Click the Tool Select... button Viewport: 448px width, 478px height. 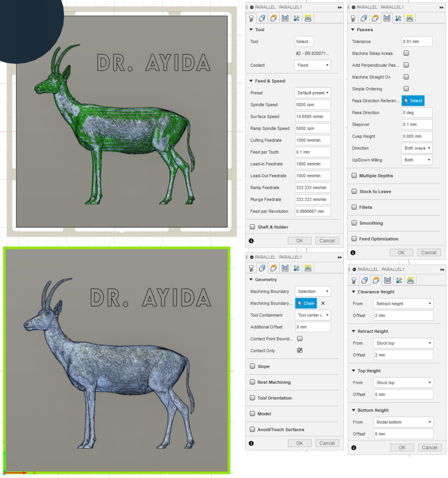[304, 41]
